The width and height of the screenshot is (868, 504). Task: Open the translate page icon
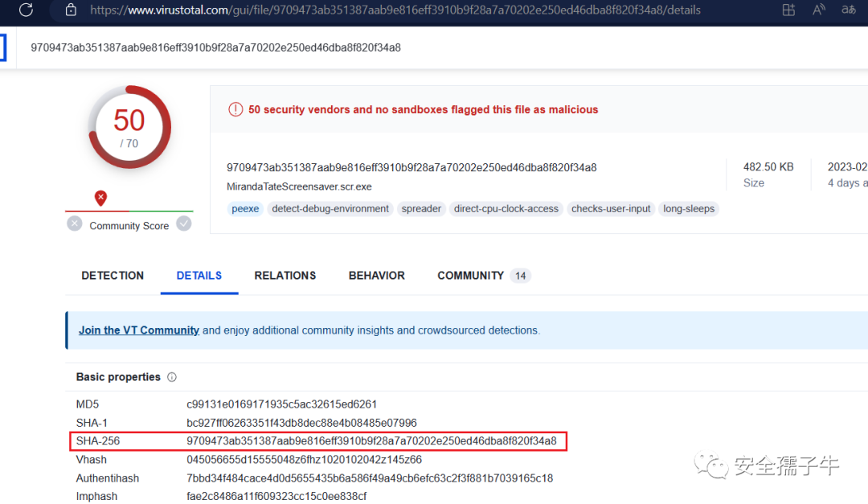[x=848, y=10]
